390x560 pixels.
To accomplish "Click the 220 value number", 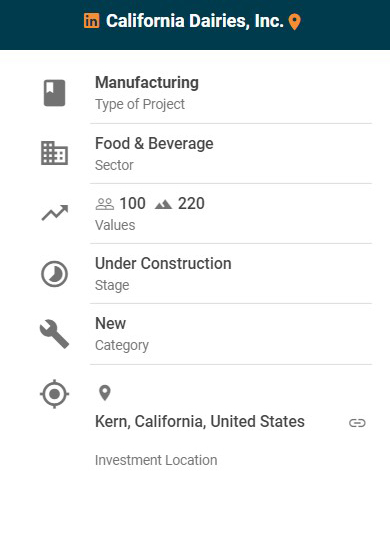I will pyautogui.click(x=191, y=204).
